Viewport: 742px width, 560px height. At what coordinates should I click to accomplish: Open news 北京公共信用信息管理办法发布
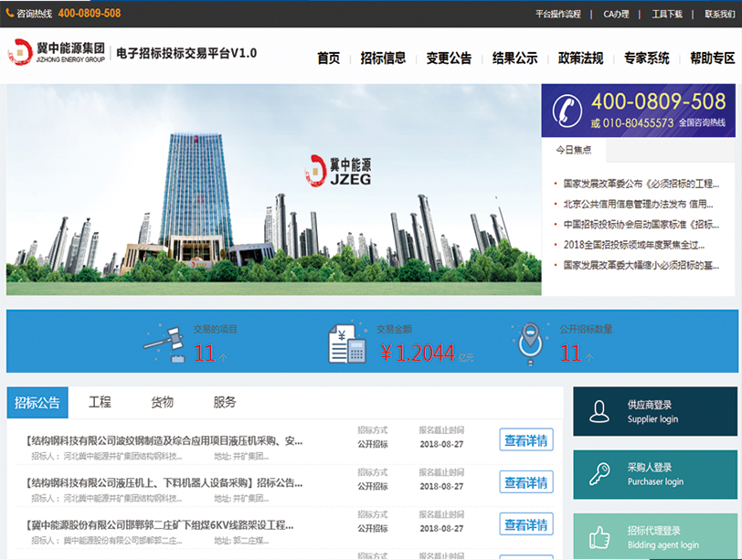(638, 204)
